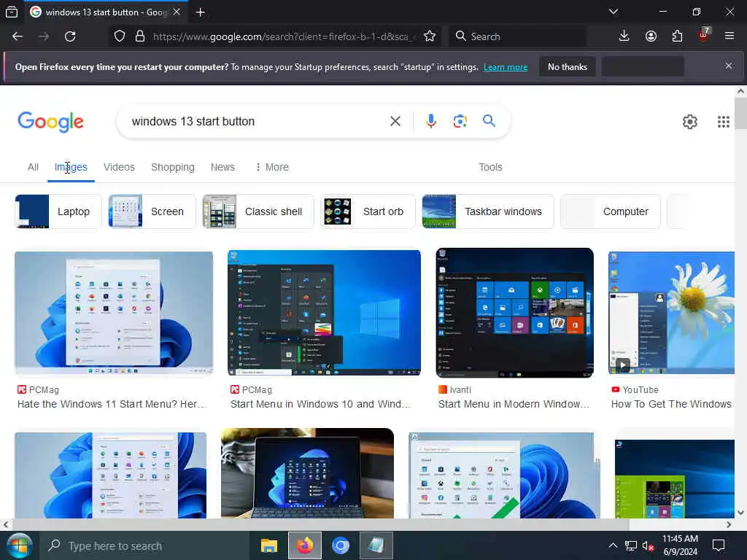Open the Windows notification center
Viewport: 747px width, 560px height.
719,545
